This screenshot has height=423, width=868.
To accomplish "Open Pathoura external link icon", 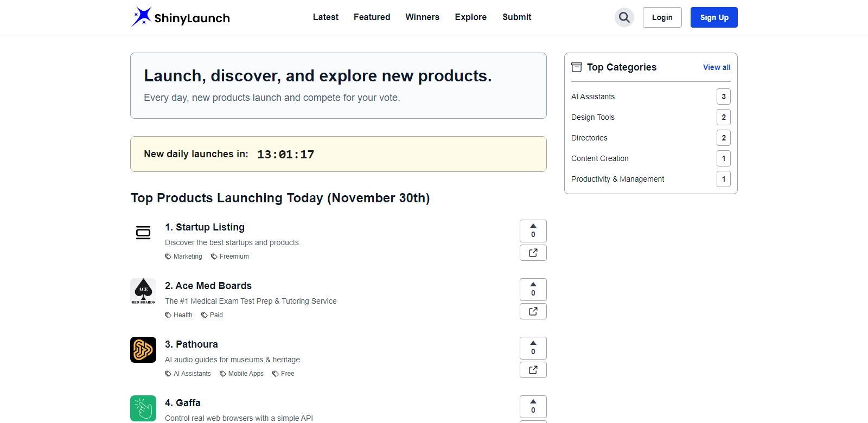I will click(x=533, y=370).
